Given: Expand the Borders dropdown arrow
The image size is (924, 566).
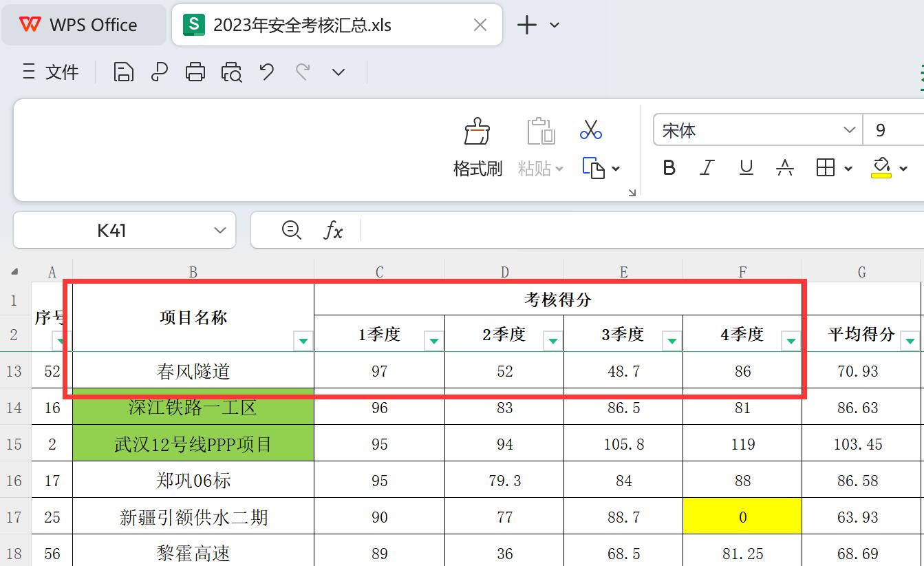Looking at the screenshot, I should click(x=848, y=169).
